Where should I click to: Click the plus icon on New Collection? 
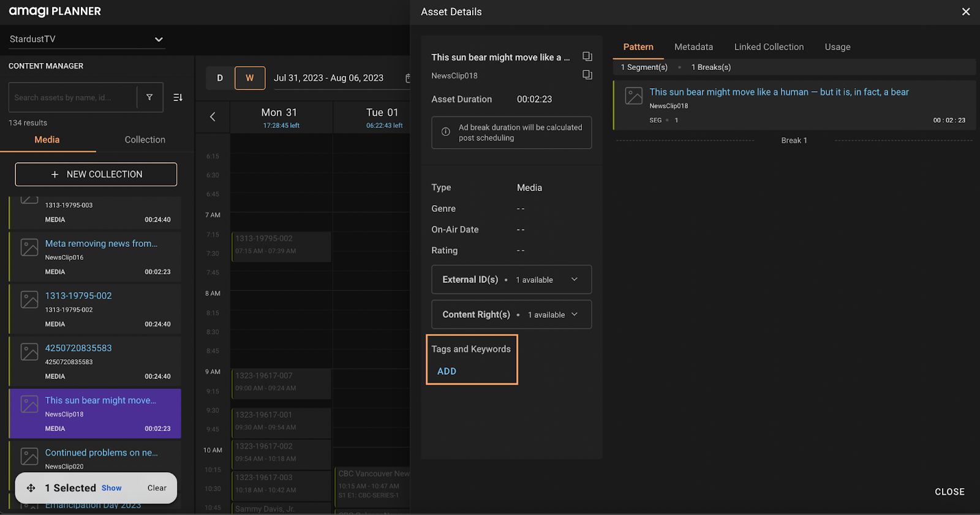[x=55, y=175]
